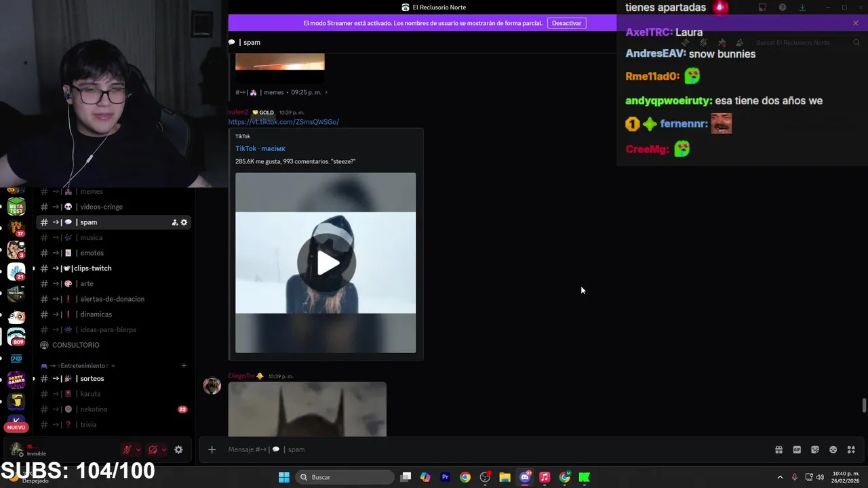Screen dimensions: 868x488
Task: Open DiegoTrr's Batman image thumbnail
Action: [x=307, y=409]
